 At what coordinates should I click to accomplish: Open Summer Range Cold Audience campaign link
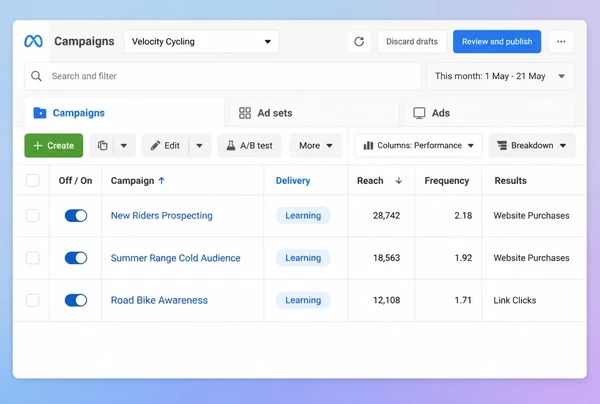[176, 258]
